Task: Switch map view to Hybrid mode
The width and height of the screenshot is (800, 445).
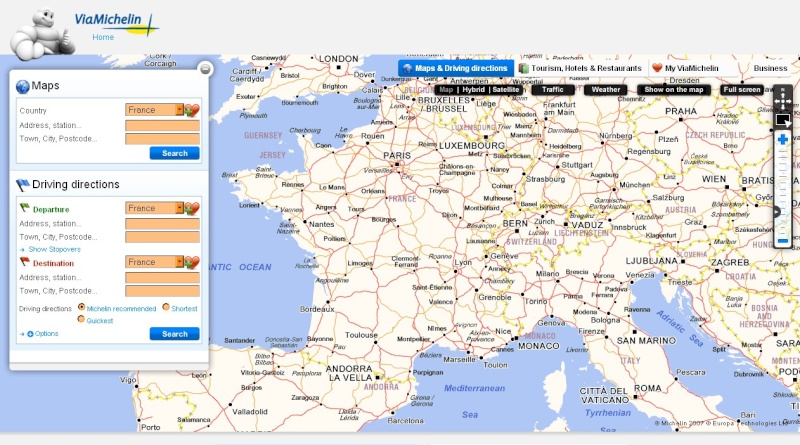Action: pyautogui.click(x=473, y=89)
